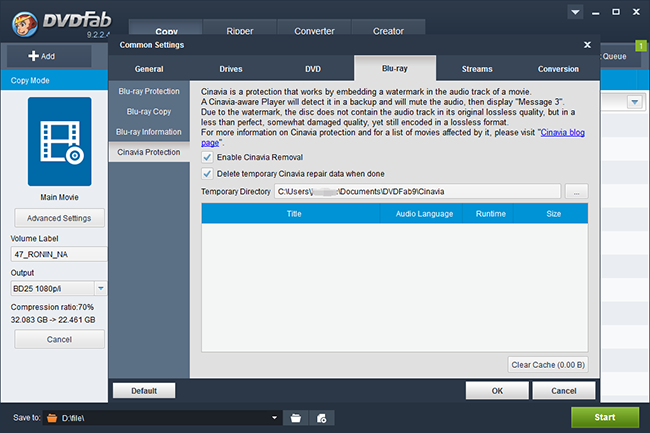Click the Main Movie film disc thumbnail
650x433 pixels.
coord(59,142)
